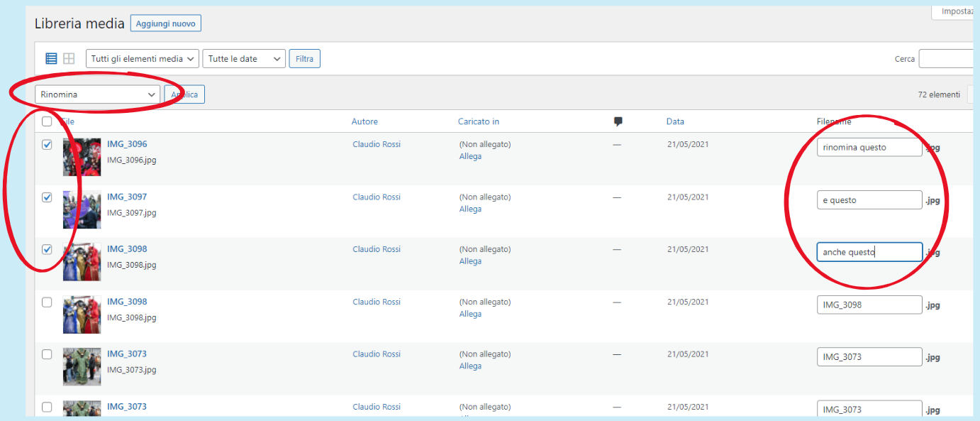
Task: Sort the table by the Data column
Action: [x=675, y=121]
